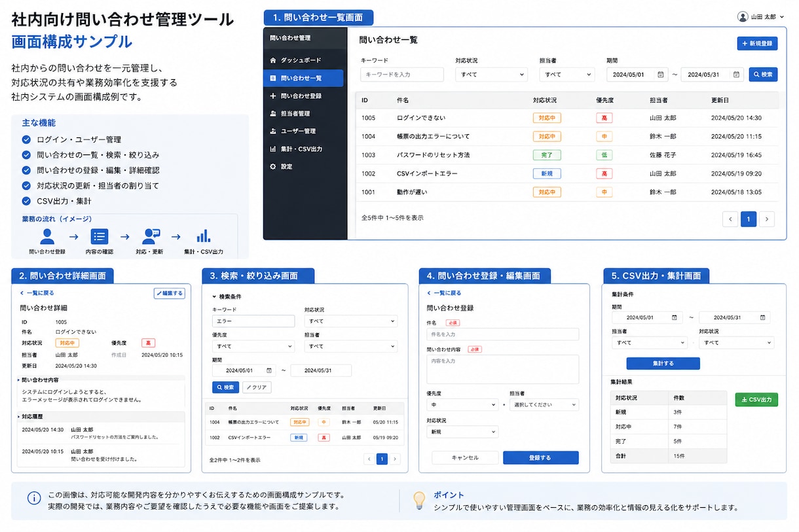Viewport: 799px width, 532px height.
Task: Click the 検索 button in search screen
Action: click(x=226, y=387)
